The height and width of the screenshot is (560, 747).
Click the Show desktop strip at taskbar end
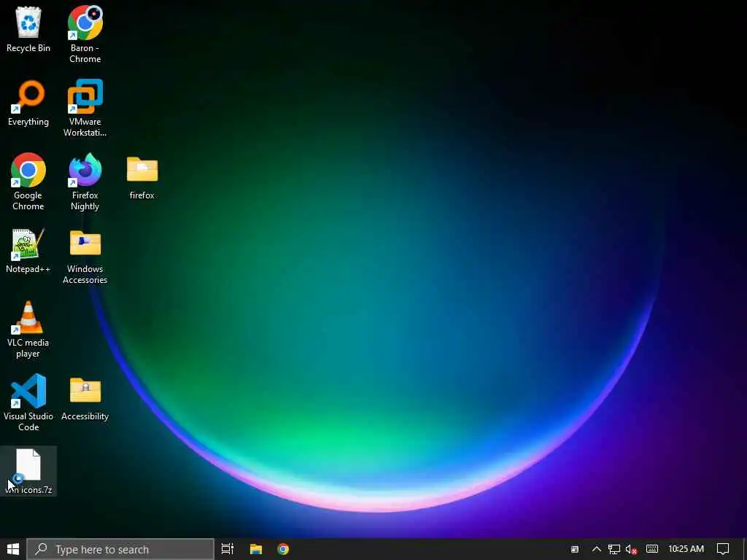tap(745, 549)
